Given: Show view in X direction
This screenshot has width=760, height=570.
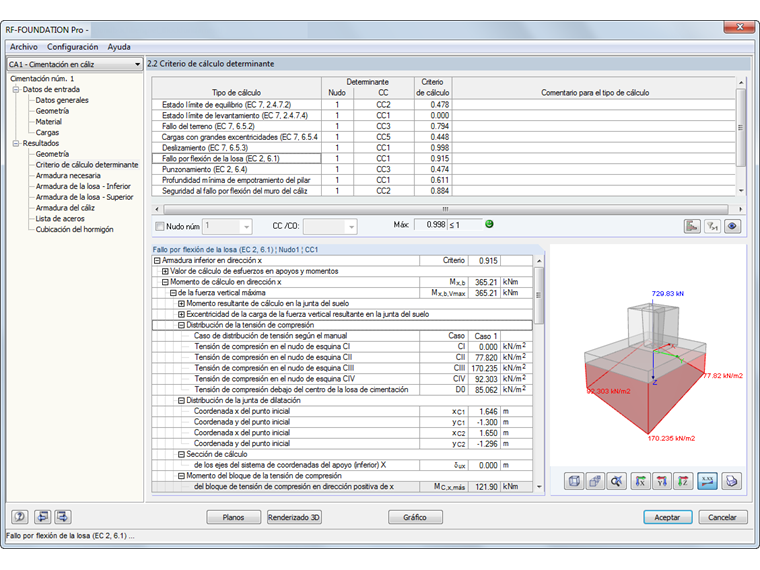Looking at the screenshot, I should (x=640, y=481).
